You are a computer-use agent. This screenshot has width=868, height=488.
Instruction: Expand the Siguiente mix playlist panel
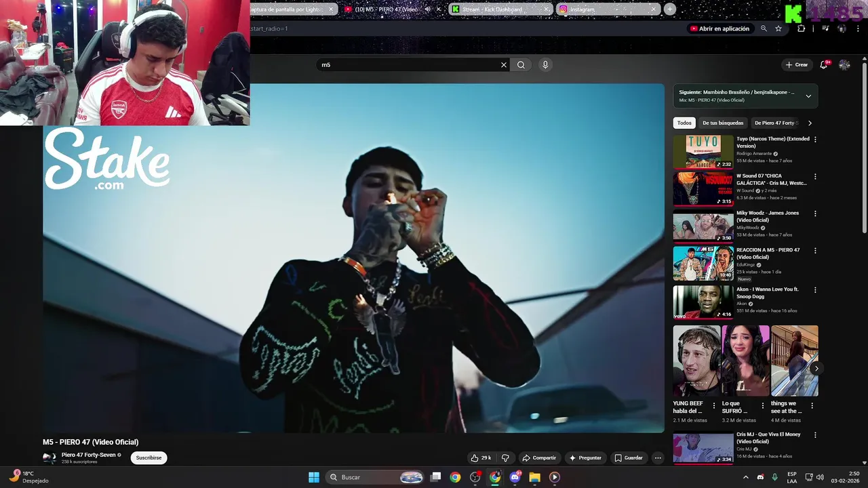808,96
